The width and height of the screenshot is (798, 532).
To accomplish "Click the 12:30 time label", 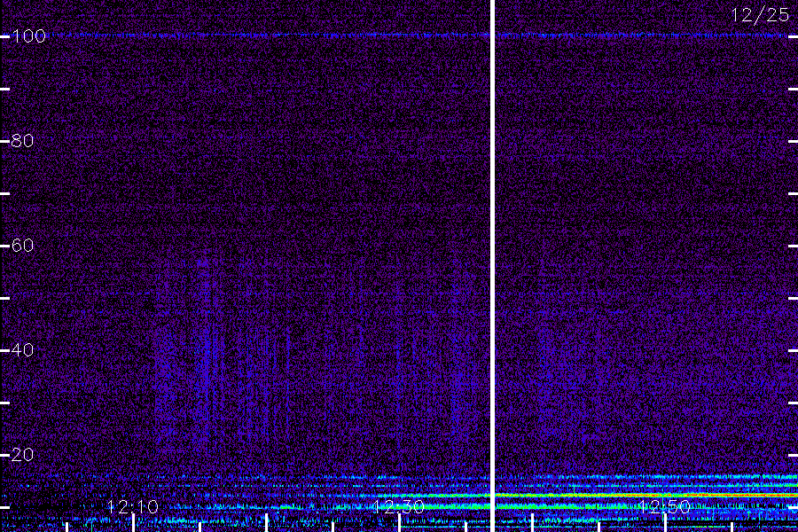I will [398, 506].
